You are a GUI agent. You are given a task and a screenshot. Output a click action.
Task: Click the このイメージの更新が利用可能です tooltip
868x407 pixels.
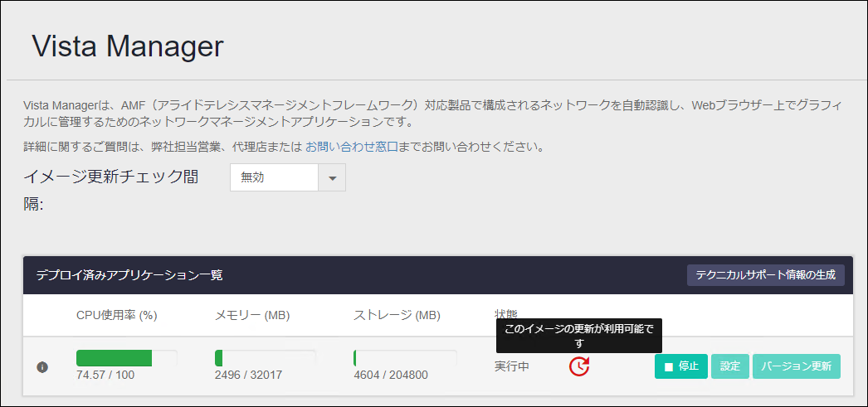tap(579, 336)
